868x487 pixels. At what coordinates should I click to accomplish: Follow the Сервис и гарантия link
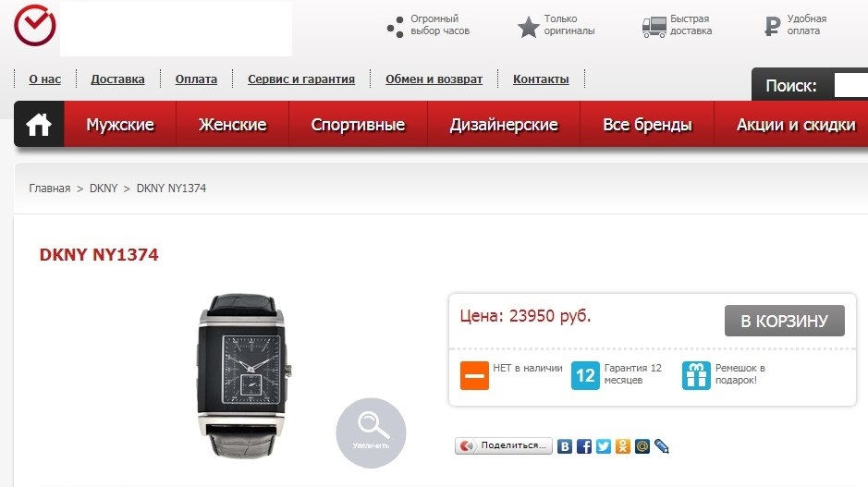click(301, 79)
